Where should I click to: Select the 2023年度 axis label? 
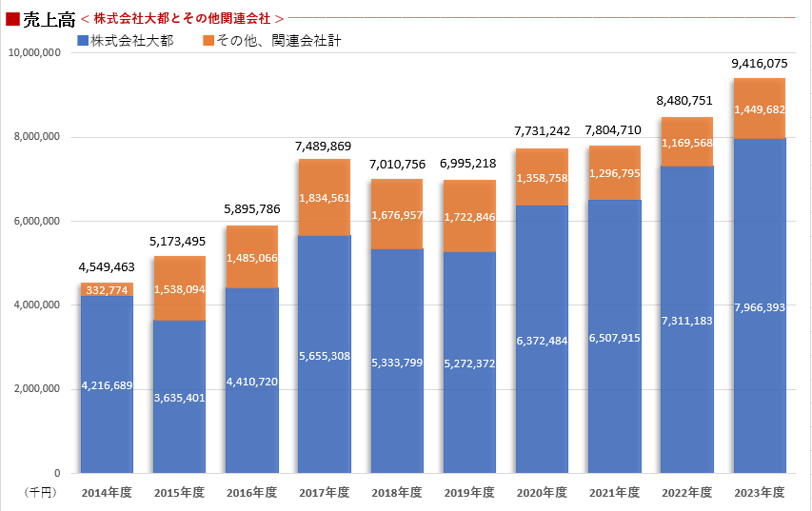point(760,492)
